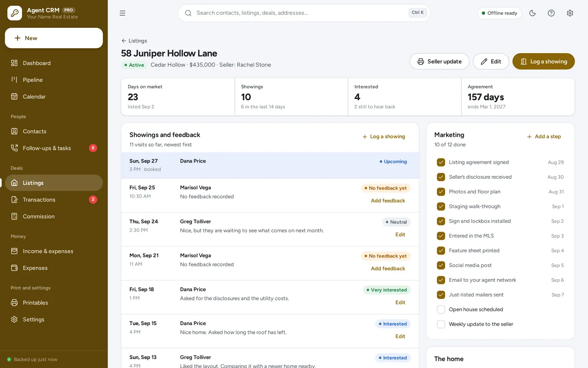Uncheck Email to your agent network
The image size is (588, 368).
click(x=441, y=280)
